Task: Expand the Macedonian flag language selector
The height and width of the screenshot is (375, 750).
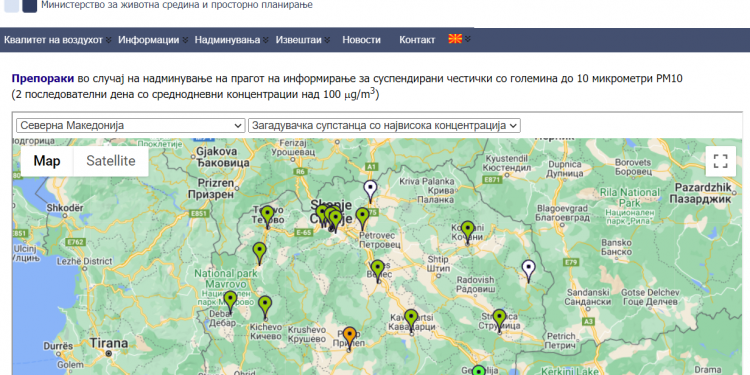Action: point(459,39)
